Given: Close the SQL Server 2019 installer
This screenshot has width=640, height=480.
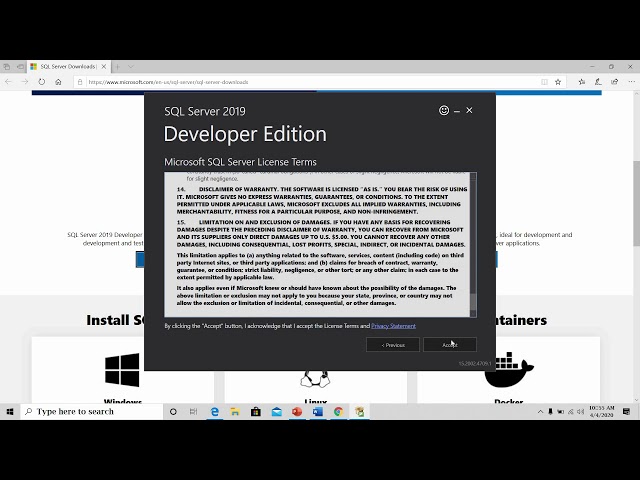Looking at the screenshot, I should [x=469, y=110].
